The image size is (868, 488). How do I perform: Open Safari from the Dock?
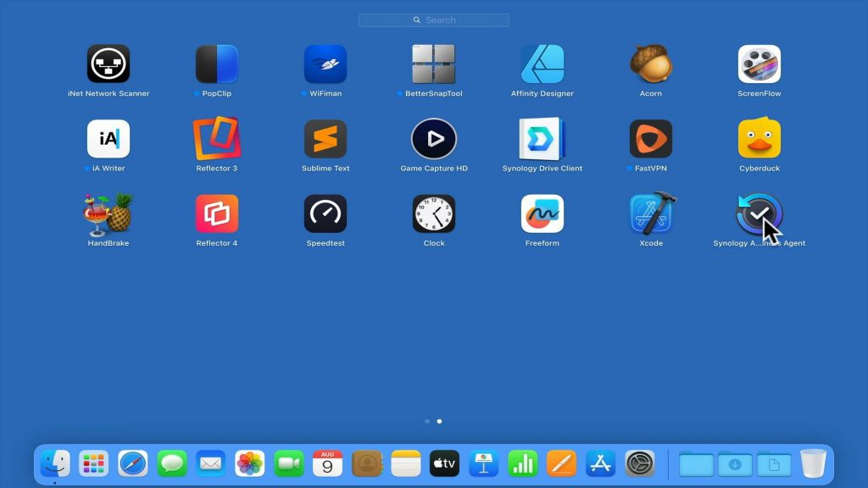(133, 463)
